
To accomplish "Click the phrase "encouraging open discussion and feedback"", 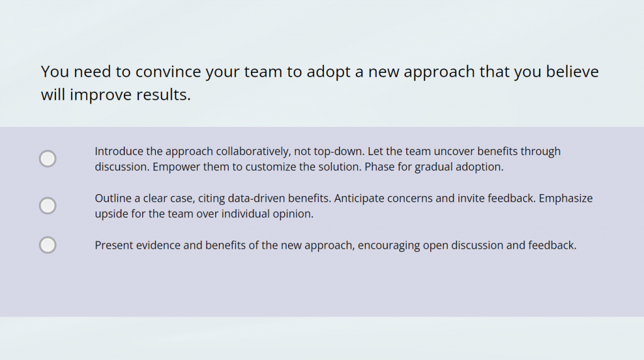I will pos(467,246).
